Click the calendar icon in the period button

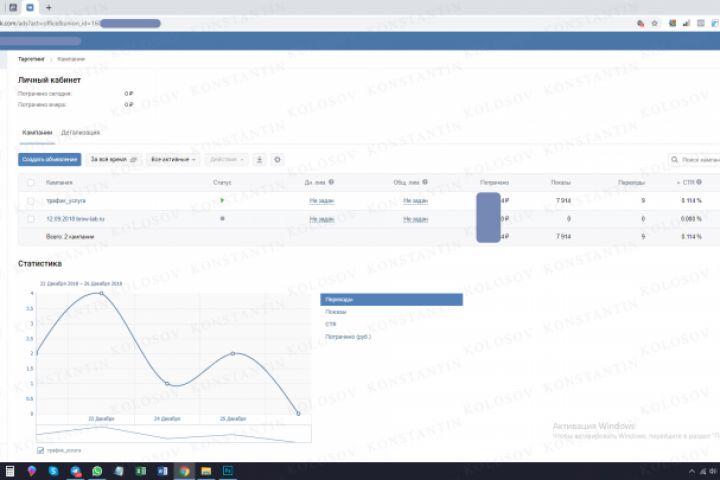pos(134,159)
